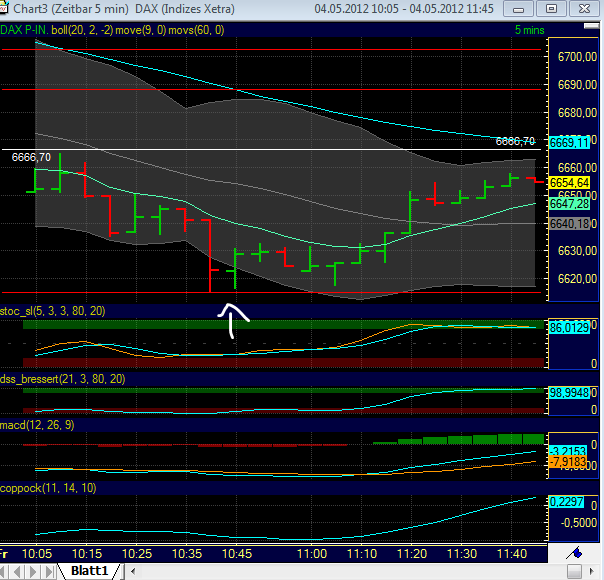Click the 6630,00 price axis label

577,251
